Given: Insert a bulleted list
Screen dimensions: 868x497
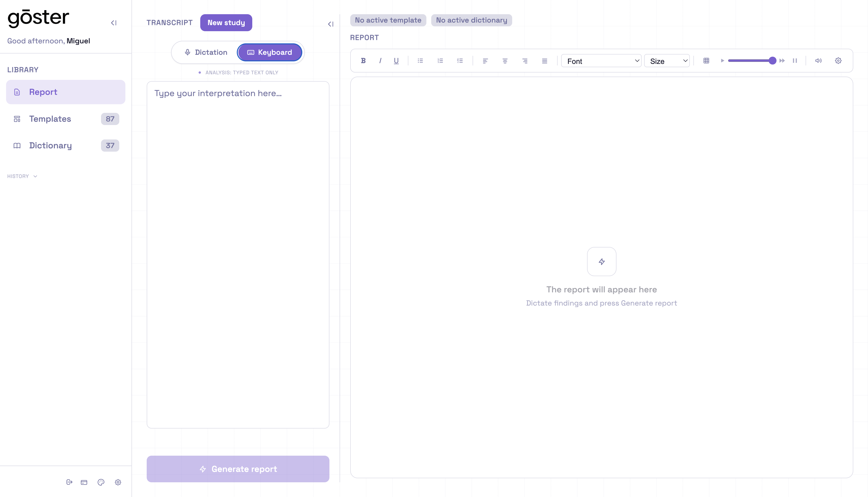Looking at the screenshot, I should coord(420,61).
